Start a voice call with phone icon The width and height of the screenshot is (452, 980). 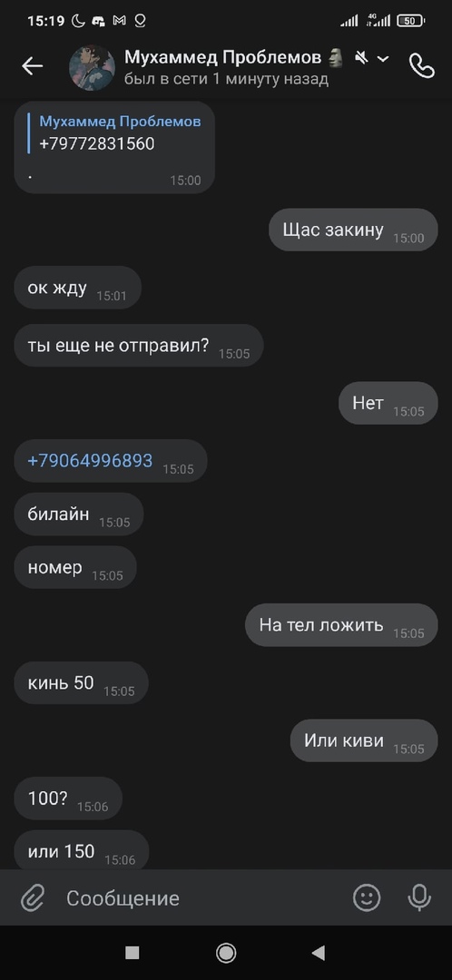tap(421, 65)
